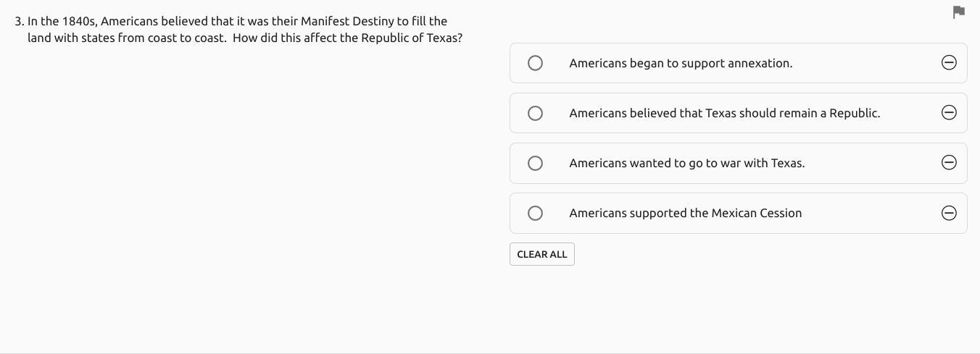Flag this question for review
980x354 pixels.
[958, 12]
